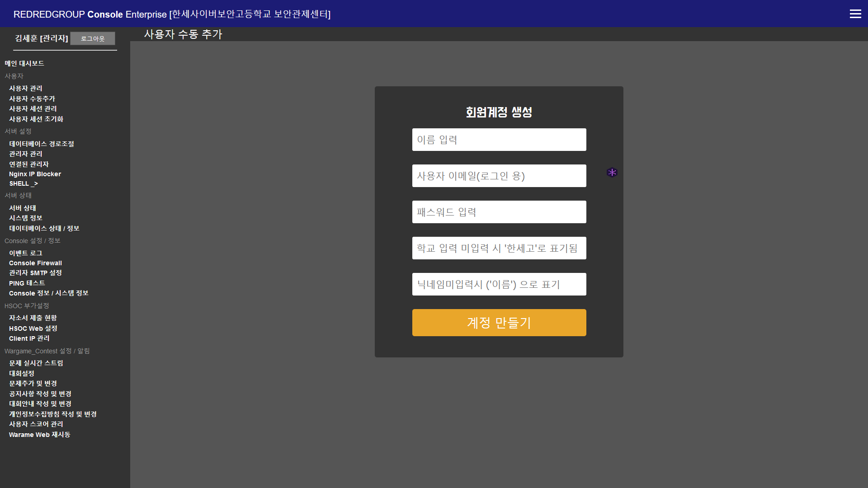
Task: Click the purple hexagon extension icon
Action: pos(612,173)
